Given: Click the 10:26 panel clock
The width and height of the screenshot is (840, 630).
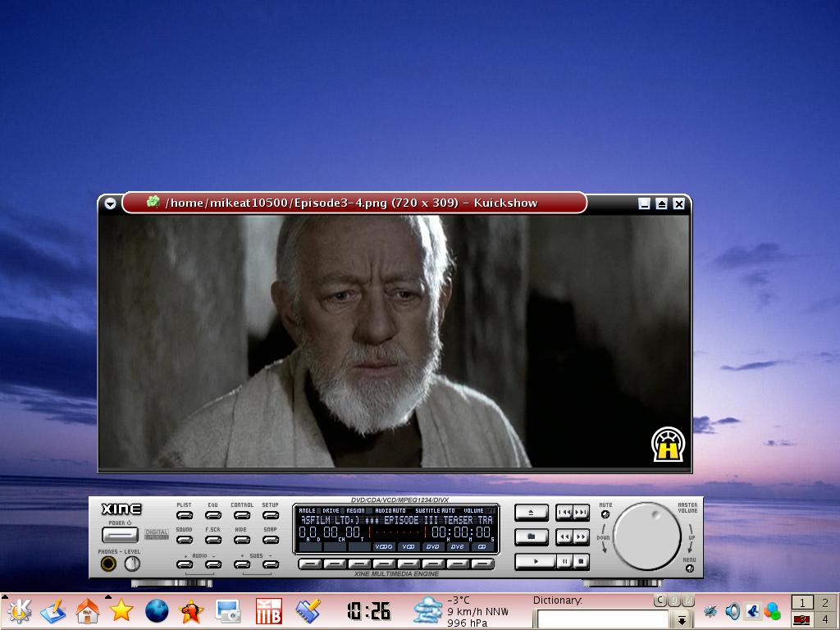Looking at the screenshot, I should [x=368, y=611].
